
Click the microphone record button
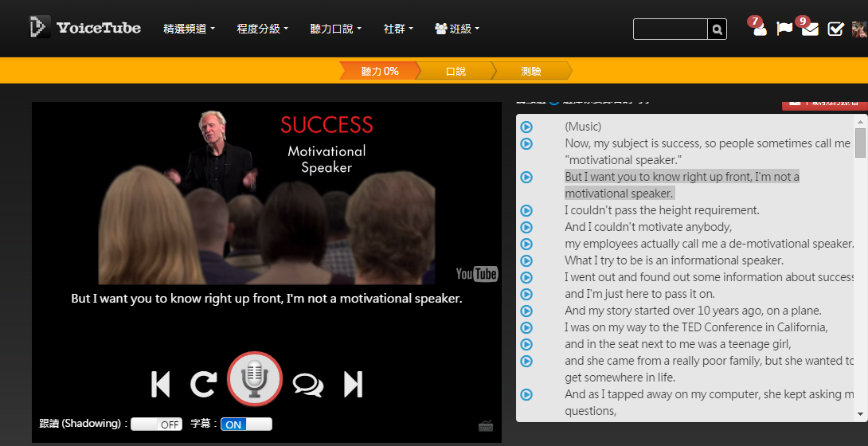(x=255, y=379)
